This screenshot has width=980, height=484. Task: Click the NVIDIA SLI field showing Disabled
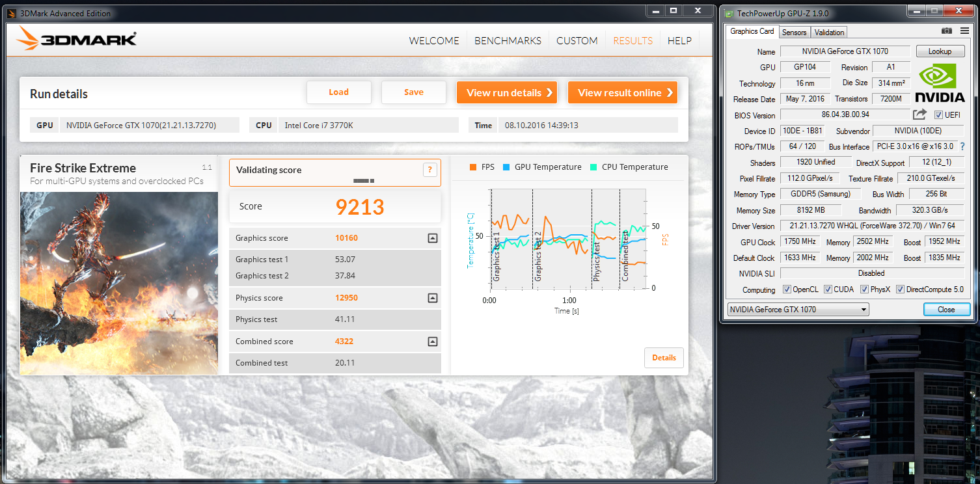click(x=872, y=273)
